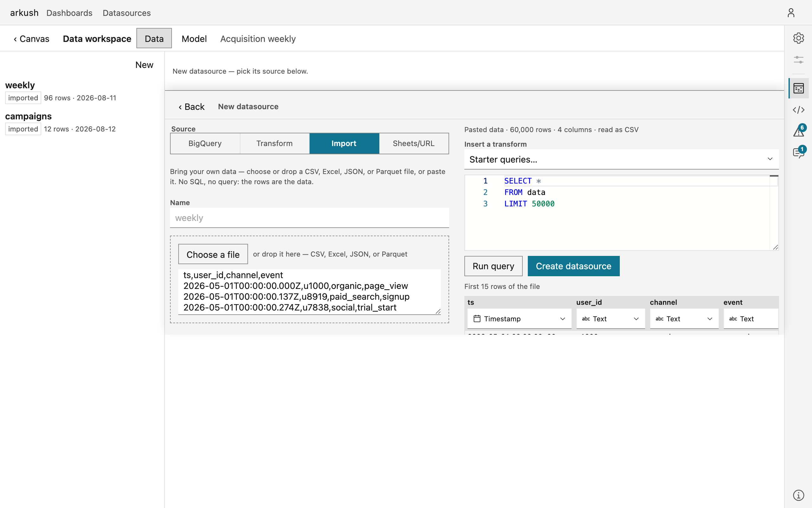Click into the pasted CSV data textarea

pos(309,292)
